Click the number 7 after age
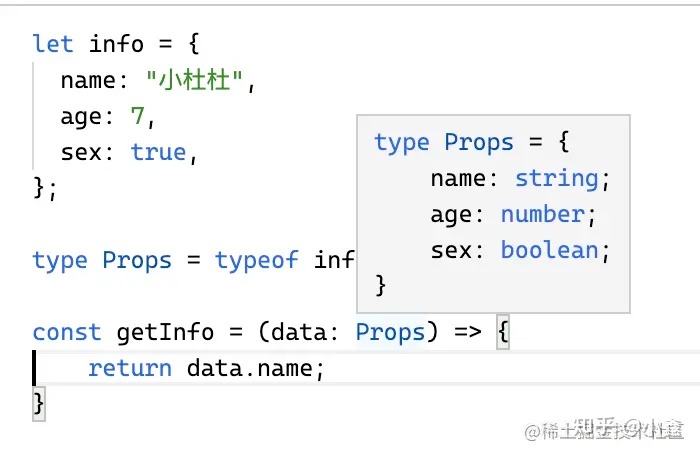This screenshot has width=700, height=456. click(x=137, y=117)
